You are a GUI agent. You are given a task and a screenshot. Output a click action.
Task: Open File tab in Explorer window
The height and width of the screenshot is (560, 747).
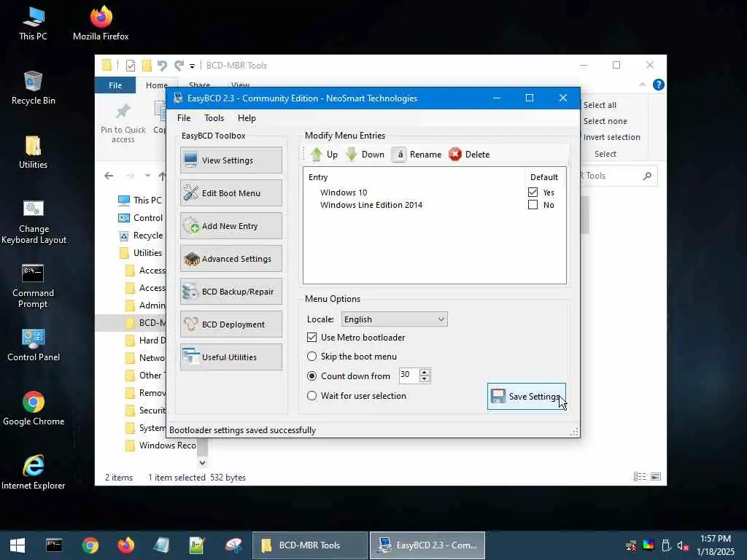click(115, 85)
